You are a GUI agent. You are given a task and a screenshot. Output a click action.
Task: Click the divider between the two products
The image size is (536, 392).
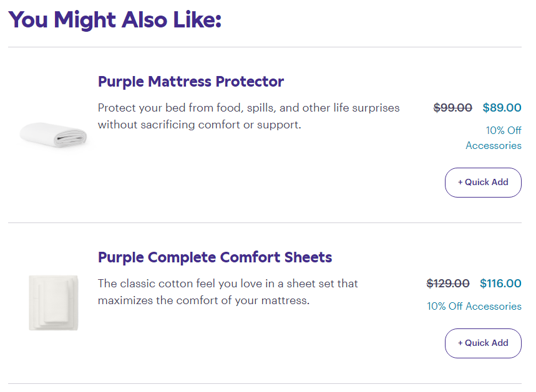coord(265,222)
